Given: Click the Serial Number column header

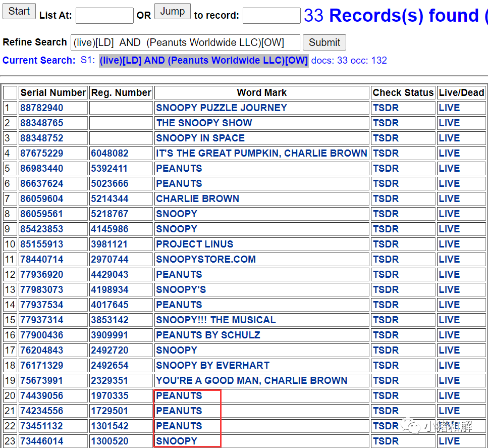Looking at the screenshot, I should 53,92.
